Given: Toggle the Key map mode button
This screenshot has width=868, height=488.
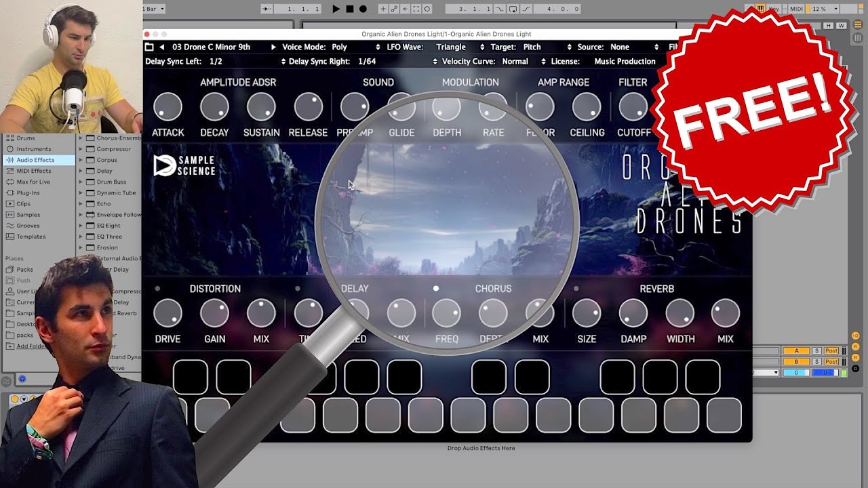Looking at the screenshot, I should tap(775, 9).
